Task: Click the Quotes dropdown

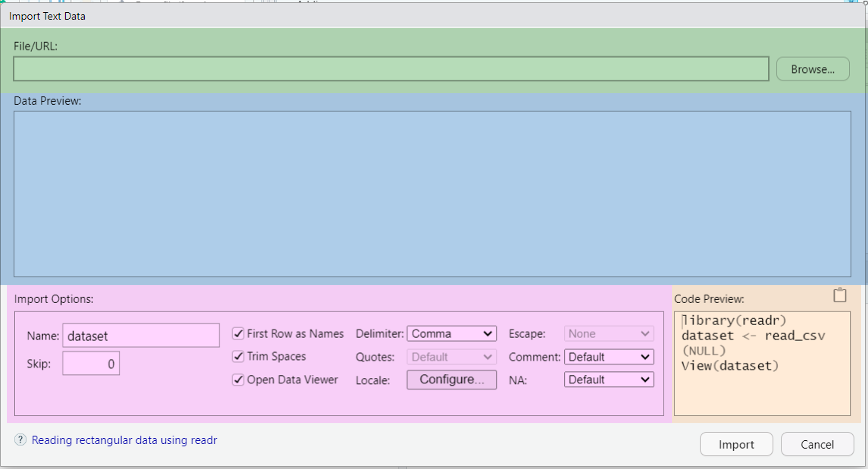Action: (452, 357)
